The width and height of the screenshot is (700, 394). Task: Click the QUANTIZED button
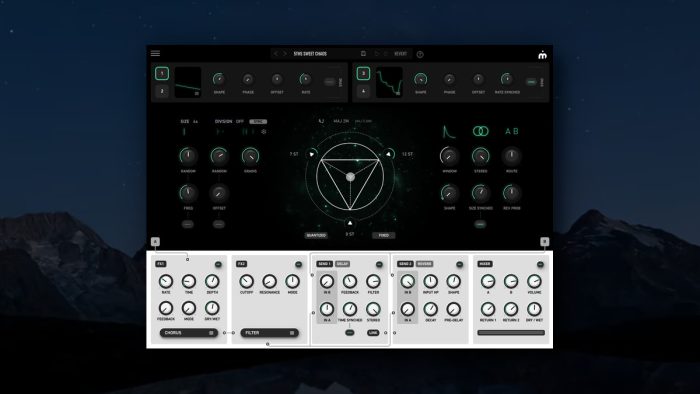pos(316,235)
